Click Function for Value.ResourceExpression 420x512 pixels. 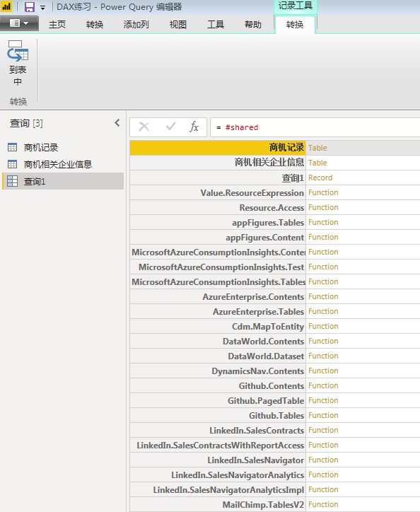[323, 192]
